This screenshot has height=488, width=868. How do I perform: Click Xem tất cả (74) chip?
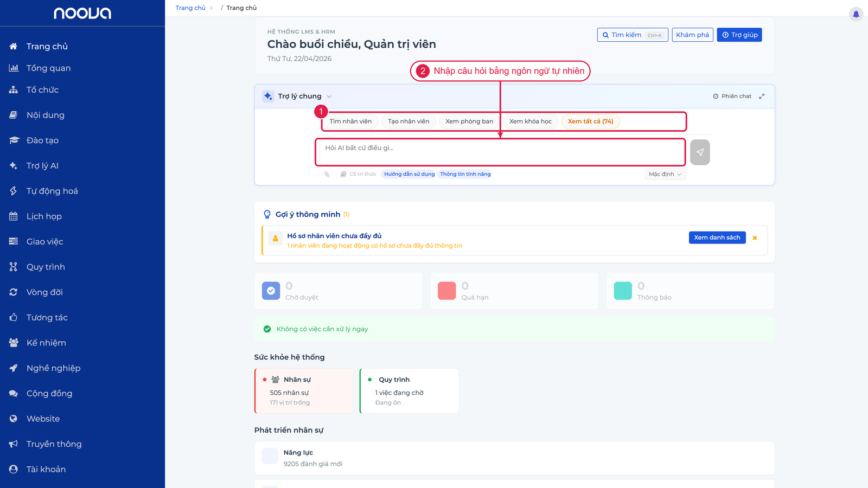[590, 121]
